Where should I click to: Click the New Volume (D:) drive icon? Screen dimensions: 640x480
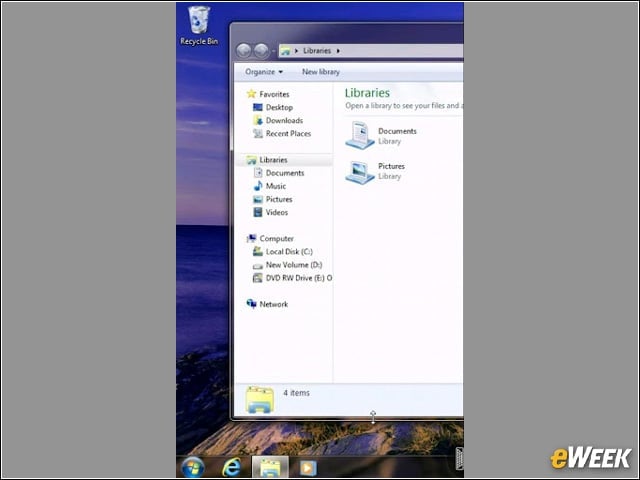coord(258,266)
